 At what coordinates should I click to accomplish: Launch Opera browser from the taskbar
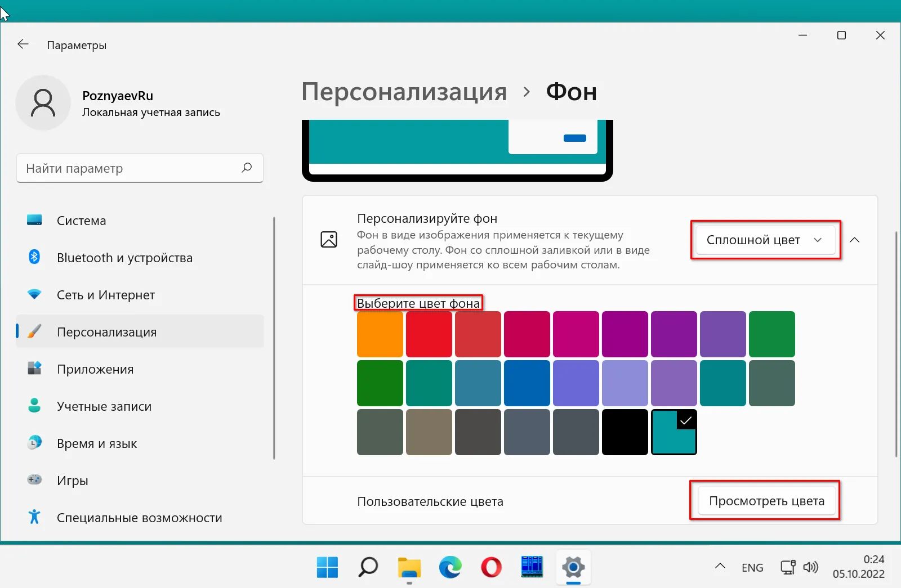(x=491, y=567)
